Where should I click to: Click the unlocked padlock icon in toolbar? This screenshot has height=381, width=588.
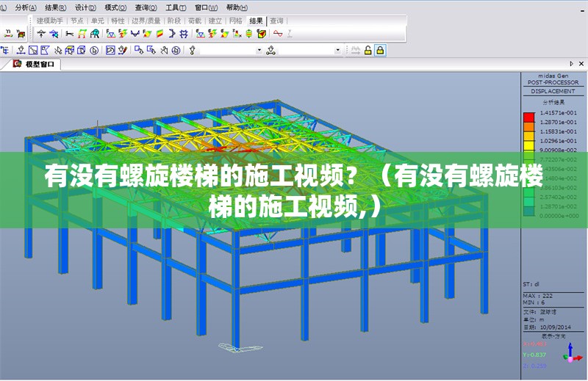(x=367, y=50)
